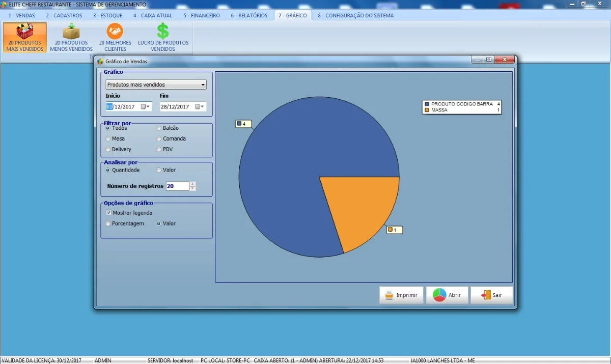
Task: Click the Gráfico de Vendas title icon
Action: point(100,61)
